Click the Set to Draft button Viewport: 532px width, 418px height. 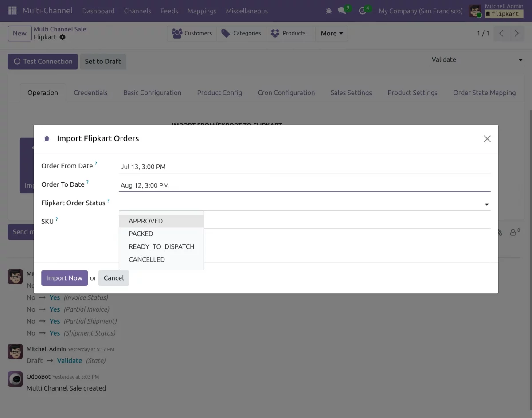pyautogui.click(x=103, y=62)
